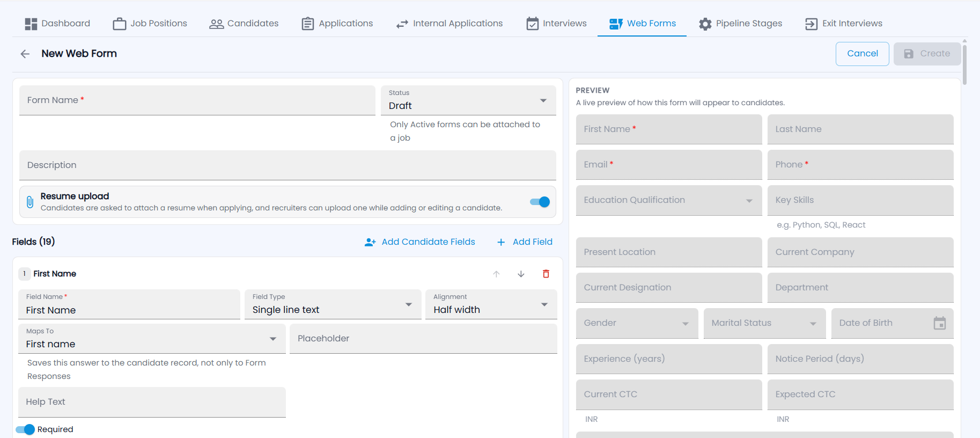The image size is (980, 438).
Task: Go to the Candidates tab
Action: tap(244, 24)
